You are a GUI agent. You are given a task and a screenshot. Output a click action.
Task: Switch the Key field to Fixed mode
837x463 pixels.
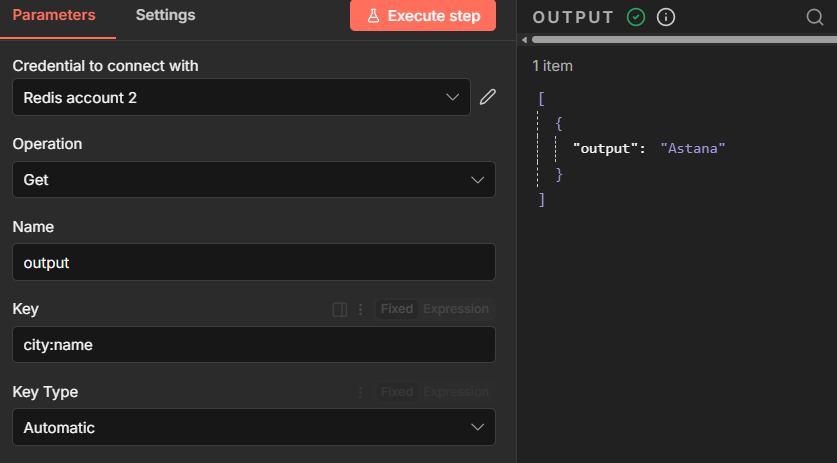(x=397, y=309)
